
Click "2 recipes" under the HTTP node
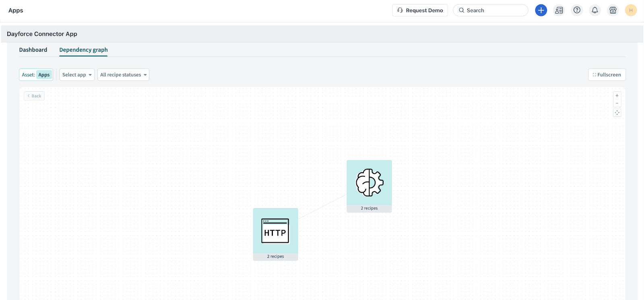tap(275, 257)
